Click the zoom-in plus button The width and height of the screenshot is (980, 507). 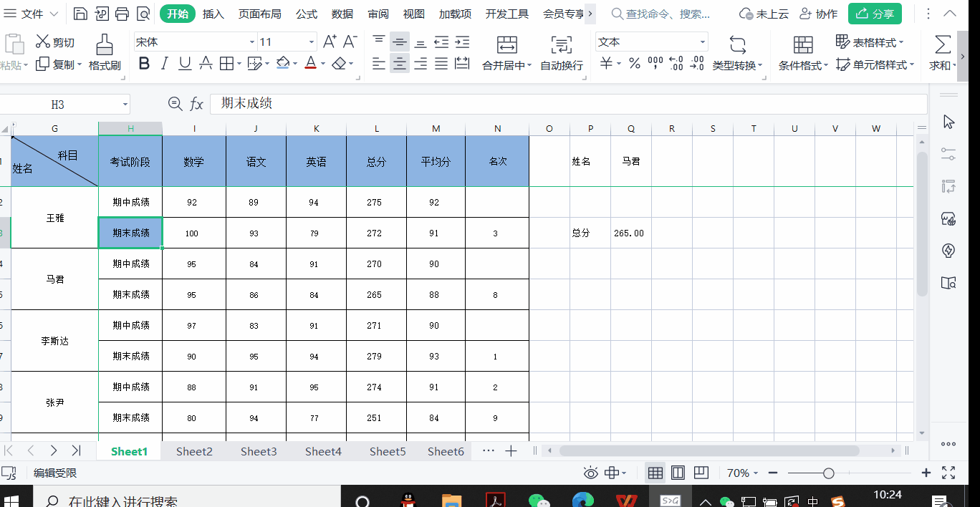click(926, 473)
